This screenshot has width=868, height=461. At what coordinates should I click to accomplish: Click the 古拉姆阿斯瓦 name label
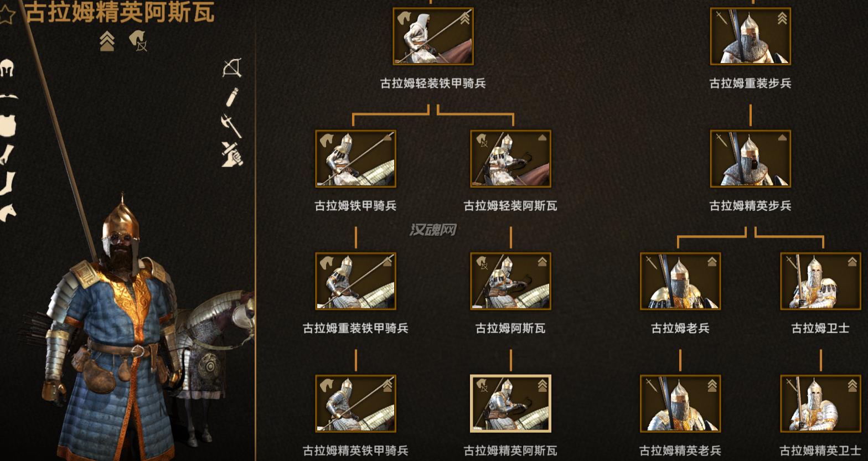coord(510,328)
